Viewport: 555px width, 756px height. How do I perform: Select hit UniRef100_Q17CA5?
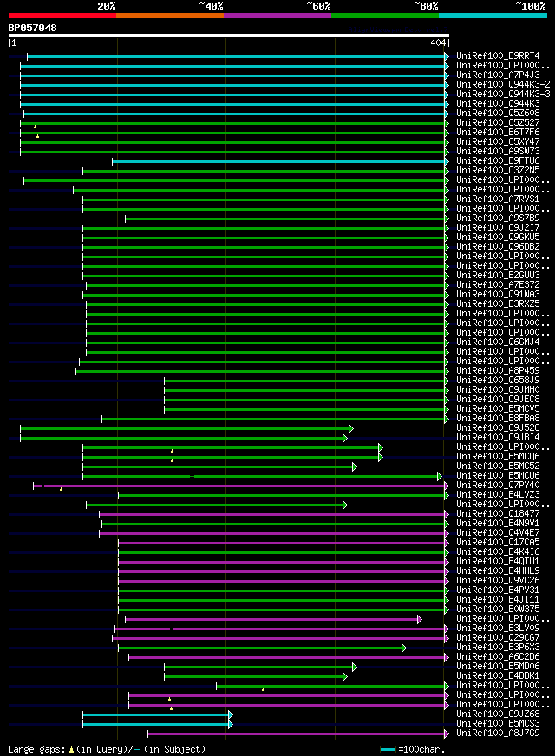(x=498, y=543)
